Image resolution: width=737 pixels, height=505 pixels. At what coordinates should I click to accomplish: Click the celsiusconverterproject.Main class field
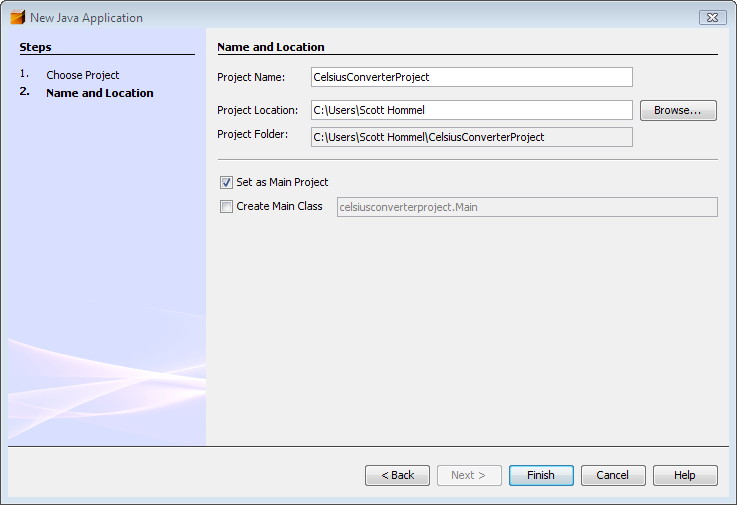[527, 207]
